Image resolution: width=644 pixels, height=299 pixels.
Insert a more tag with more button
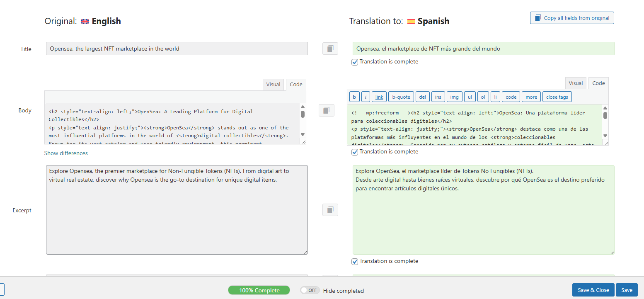click(531, 97)
